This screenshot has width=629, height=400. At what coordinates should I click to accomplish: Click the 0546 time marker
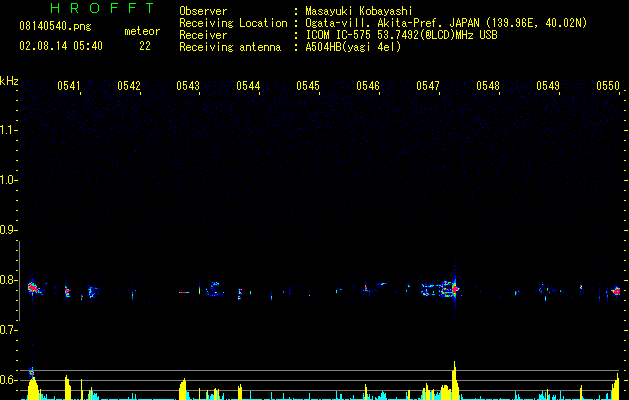point(368,86)
